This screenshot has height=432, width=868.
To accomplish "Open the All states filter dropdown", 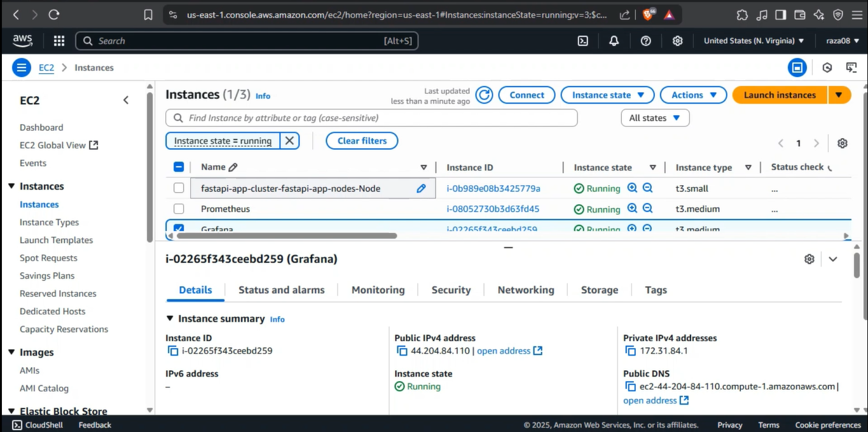I will click(654, 118).
